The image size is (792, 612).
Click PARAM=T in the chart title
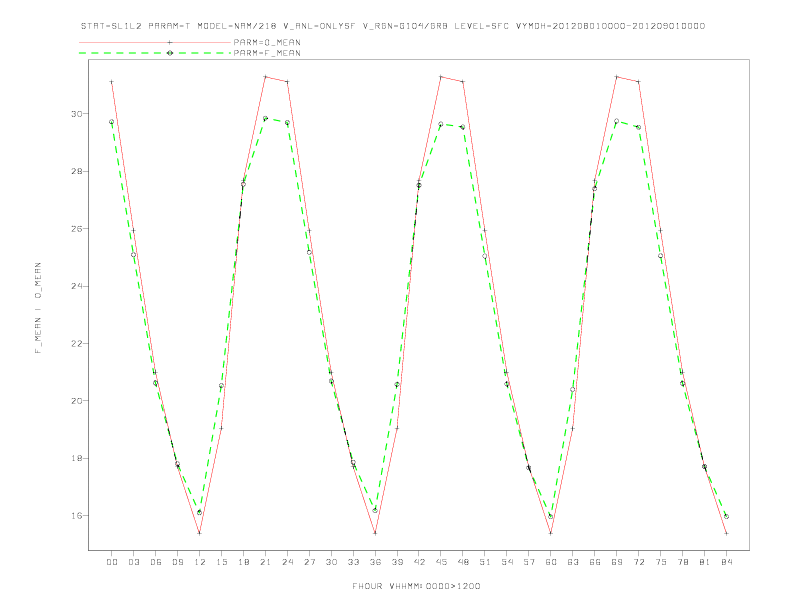170,26
